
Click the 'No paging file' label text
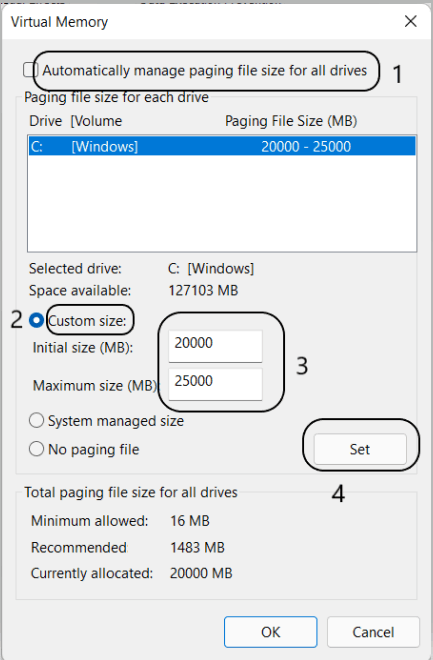point(93,450)
